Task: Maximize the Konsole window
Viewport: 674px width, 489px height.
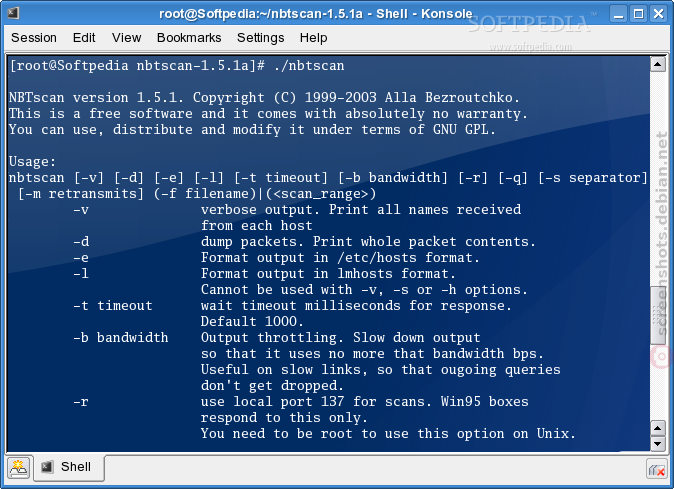Action: click(x=639, y=14)
